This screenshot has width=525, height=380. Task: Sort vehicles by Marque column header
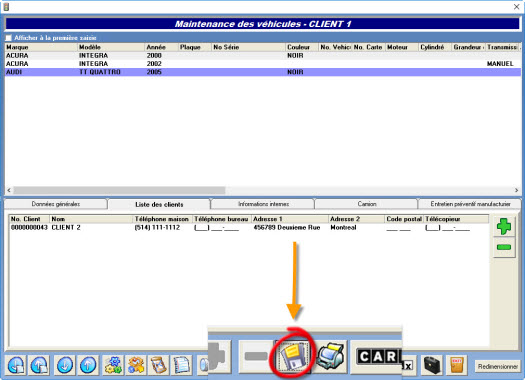click(41, 47)
